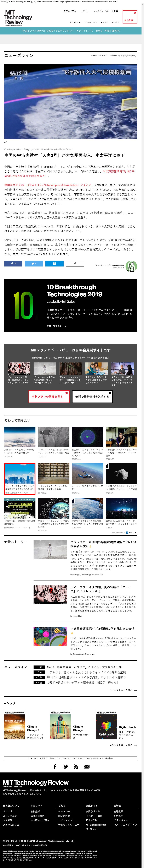Open the 韓国の大規模児童ポルノ・サイト news item
The width and height of the screenshot is (144, 868).
pyautogui.click(x=86, y=677)
